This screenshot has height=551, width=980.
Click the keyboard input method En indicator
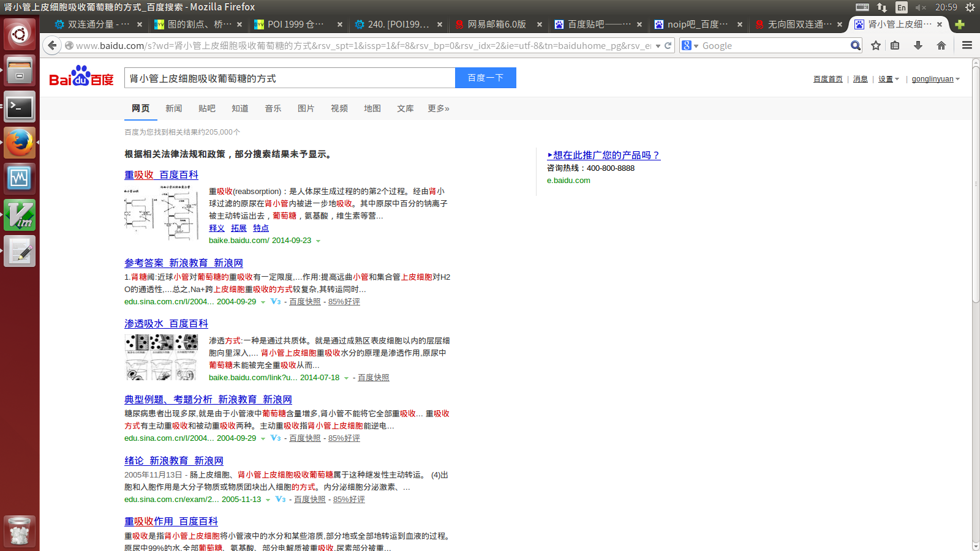tap(901, 7)
